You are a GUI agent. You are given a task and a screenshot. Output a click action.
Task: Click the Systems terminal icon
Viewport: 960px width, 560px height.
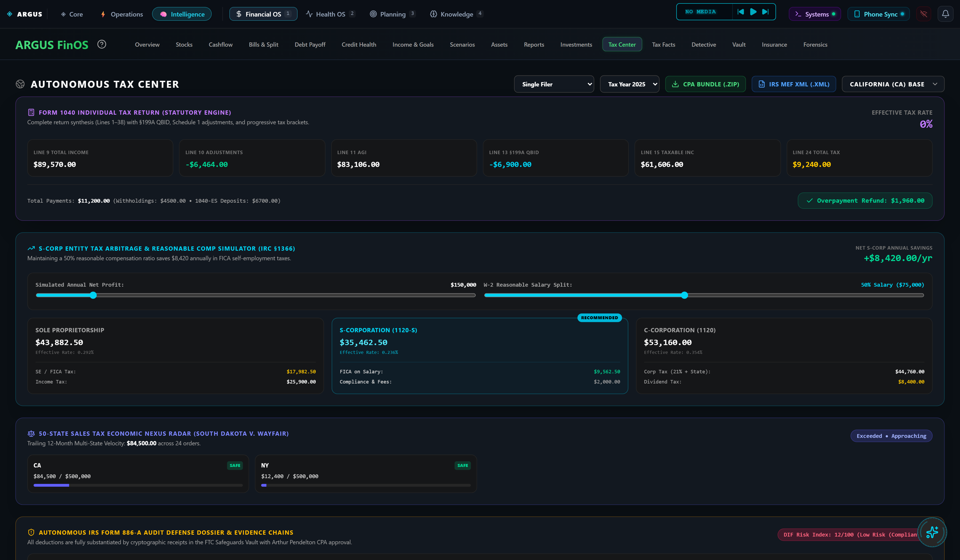[798, 14]
